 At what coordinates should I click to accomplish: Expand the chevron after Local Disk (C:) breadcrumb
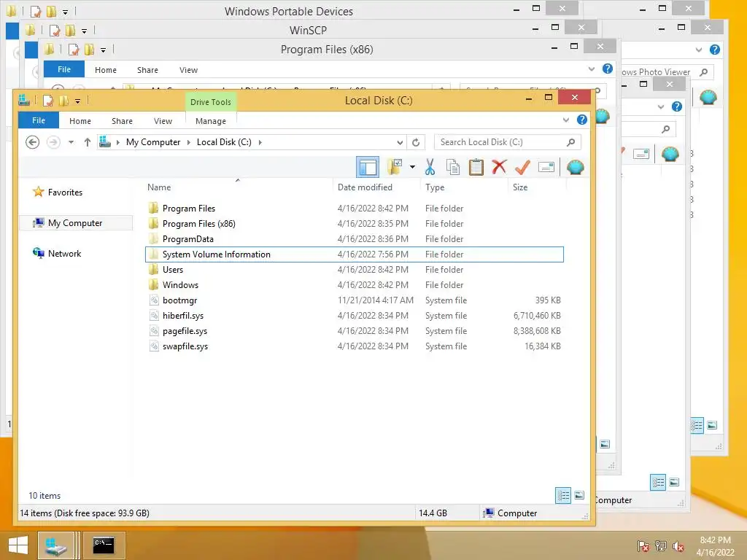[x=260, y=142]
